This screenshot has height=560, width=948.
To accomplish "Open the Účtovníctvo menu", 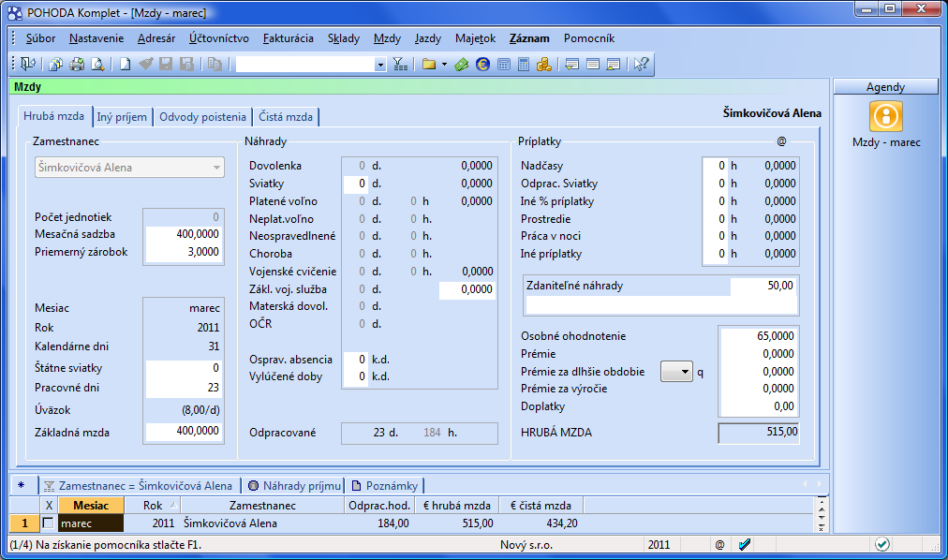I will coord(219,38).
